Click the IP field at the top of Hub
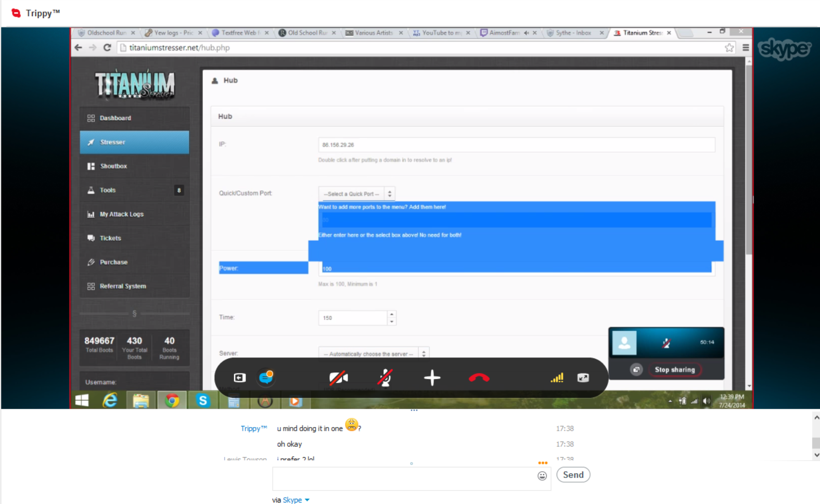The width and height of the screenshot is (820, 504). point(516,145)
